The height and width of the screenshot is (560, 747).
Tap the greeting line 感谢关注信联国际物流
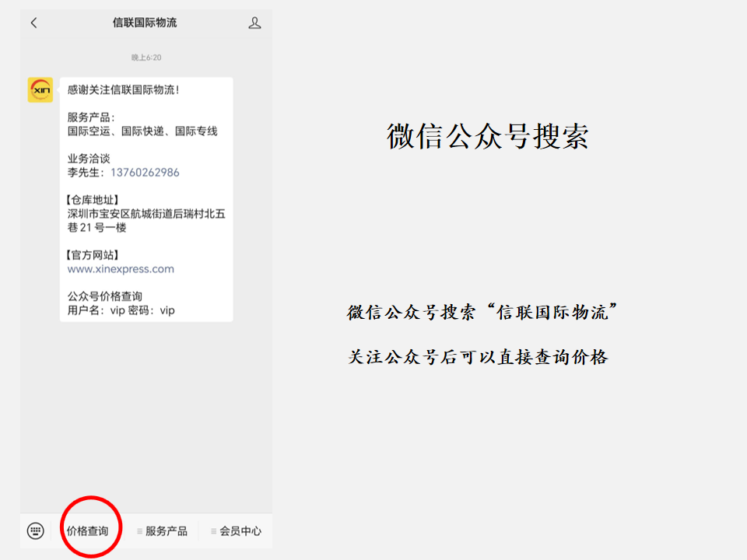pyautogui.click(x=124, y=90)
